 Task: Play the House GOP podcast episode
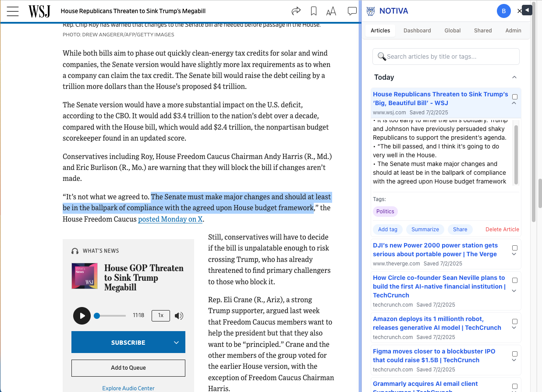click(82, 315)
